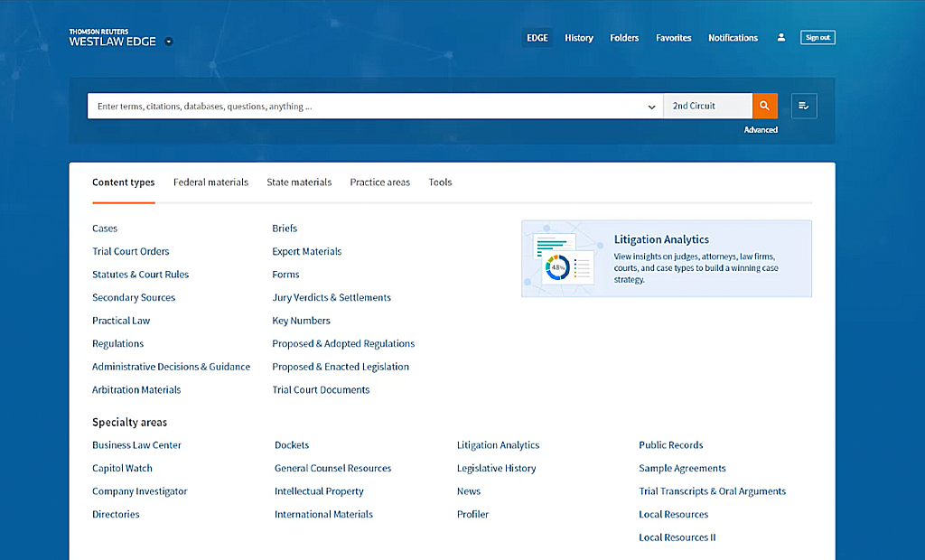The height and width of the screenshot is (560, 925).
Task: Open the Cases content type link
Action: 105,229
